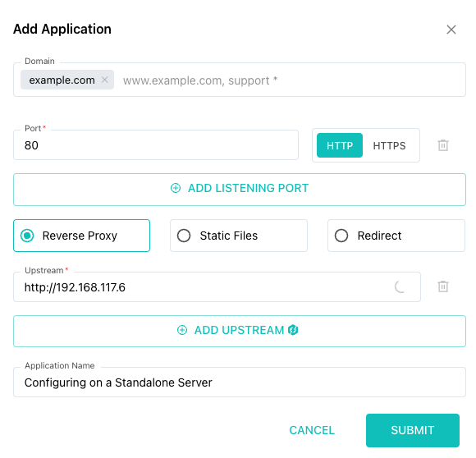Focus the Port input field
Image resolution: width=476 pixels, height=458 pixels.
coord(156,145)
